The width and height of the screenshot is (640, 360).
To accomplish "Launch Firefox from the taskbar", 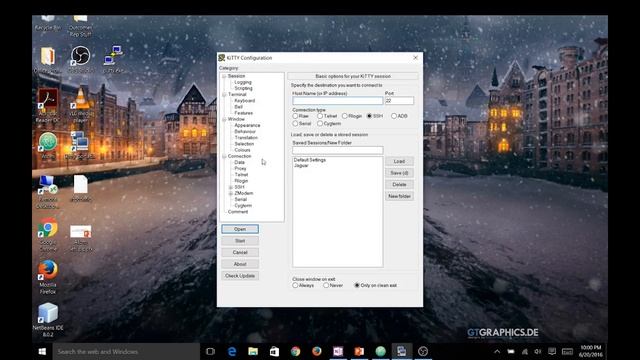I will pyautogui.click(x=317, y=351).
